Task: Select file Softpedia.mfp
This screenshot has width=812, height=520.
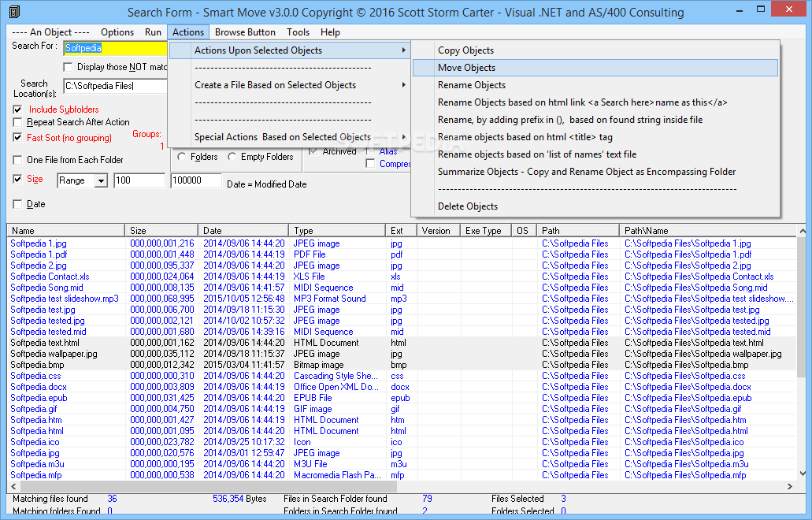Action: pyautogui.click(x=36, y=475)
